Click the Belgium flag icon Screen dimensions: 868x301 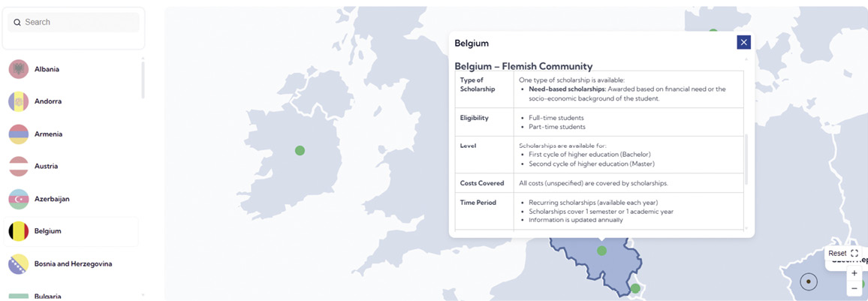(x=18, y=231)
